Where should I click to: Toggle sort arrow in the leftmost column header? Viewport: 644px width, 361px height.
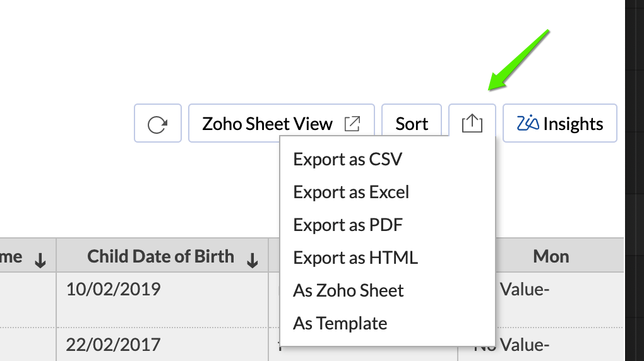40,260
